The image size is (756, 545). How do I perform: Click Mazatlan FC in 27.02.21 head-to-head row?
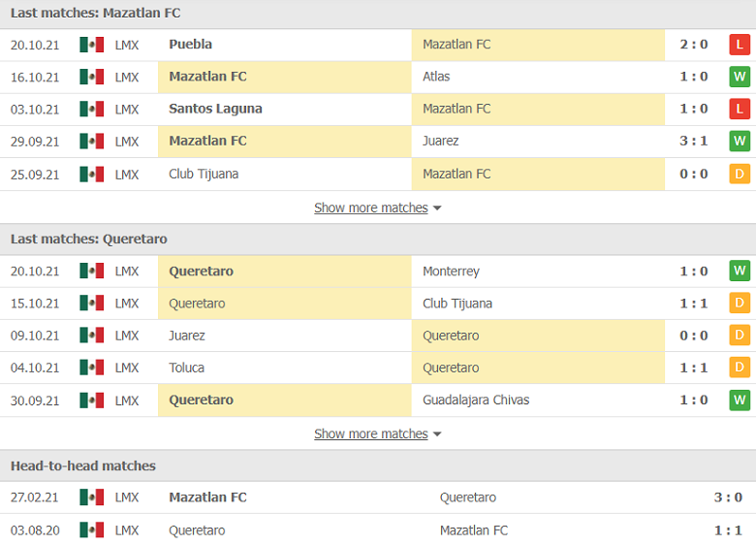coord(207,497)
